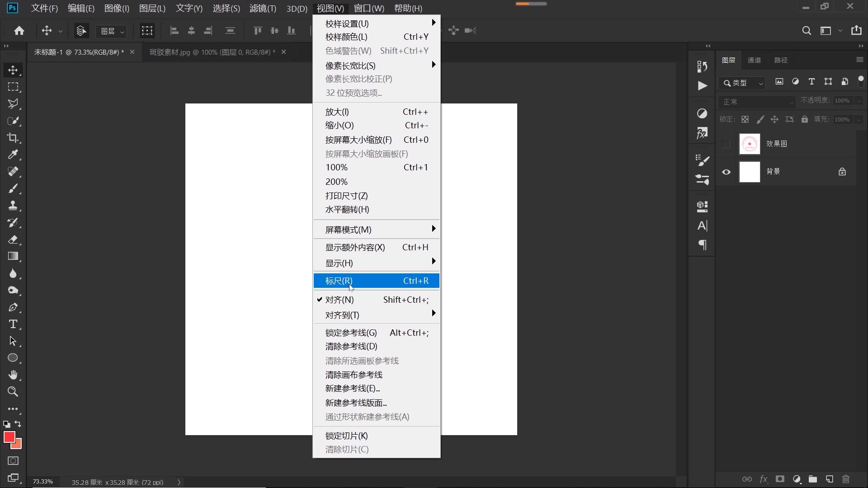Open the 正常 blend mode dropdown
The image size is (868, 488).
(x=756, y=102)
